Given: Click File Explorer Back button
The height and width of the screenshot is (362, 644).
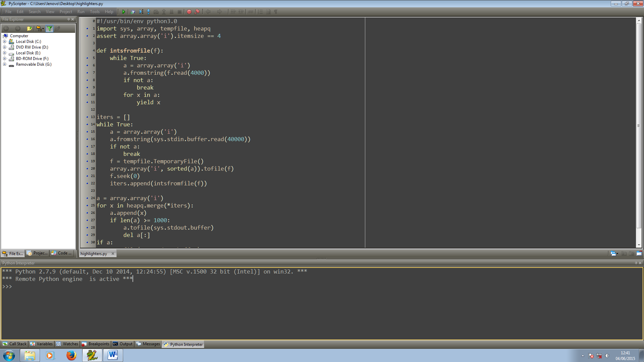Looking at the screenshot, I should point(6,28).
